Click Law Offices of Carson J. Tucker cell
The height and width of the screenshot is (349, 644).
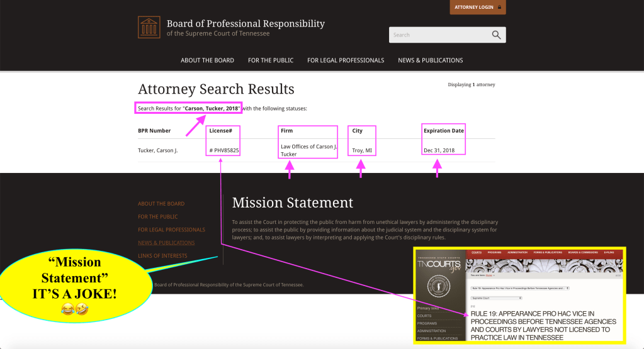[x=309, y=150]
